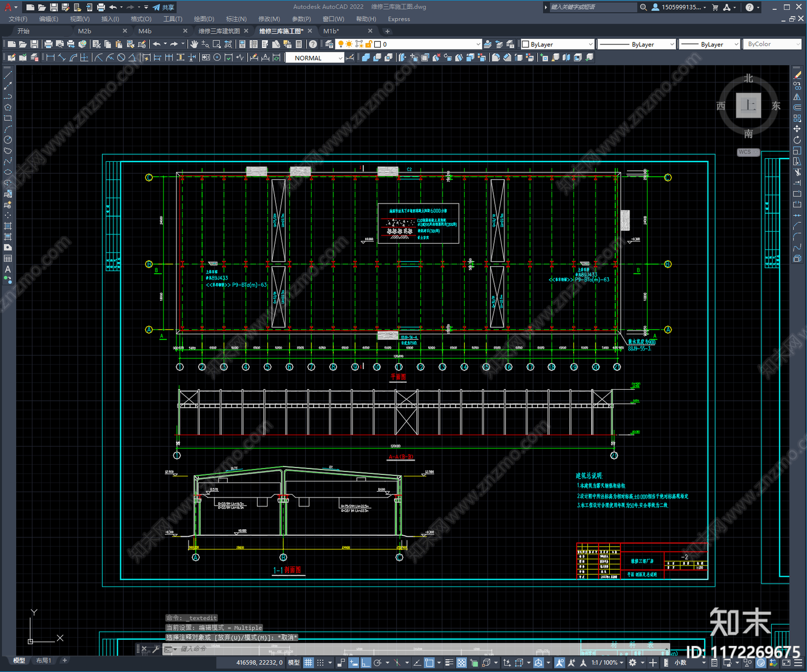Select the Table tool in draw toolbar
Screen dimensions: 807x672
(x=8, y=259)
